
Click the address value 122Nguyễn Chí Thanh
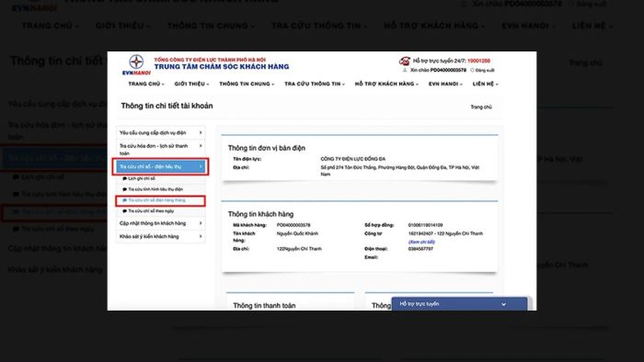click(299, 249)
